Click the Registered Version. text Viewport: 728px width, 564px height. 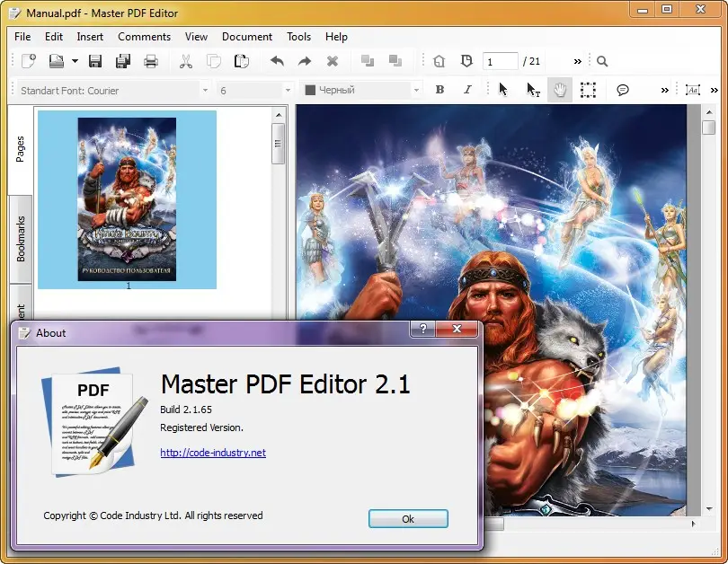click(201, 427)
